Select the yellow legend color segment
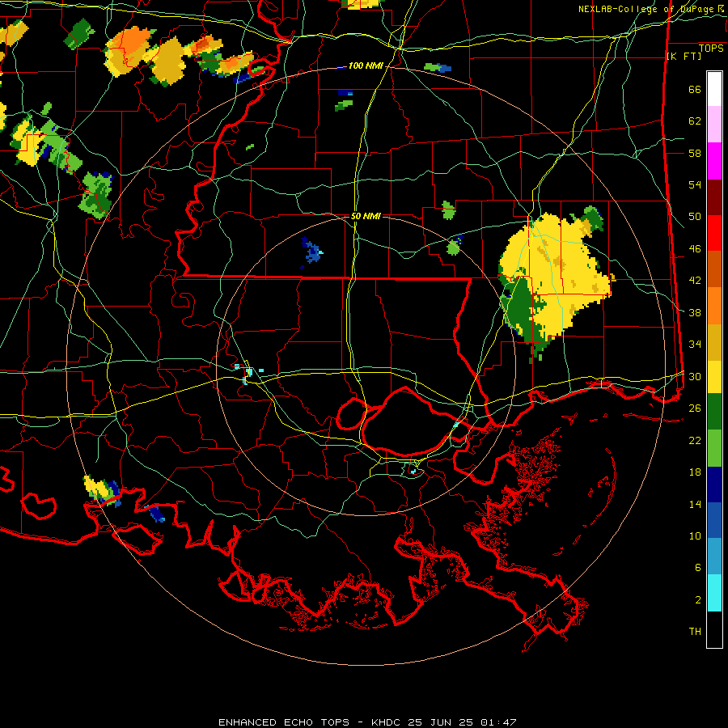This screenshot has width=728, height=728. (x=714, y=377)
